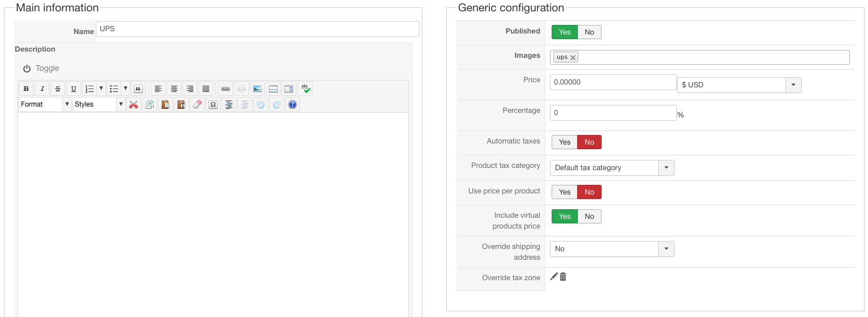
Task: Click the Toggle editor button
Action: coord(41,68)
